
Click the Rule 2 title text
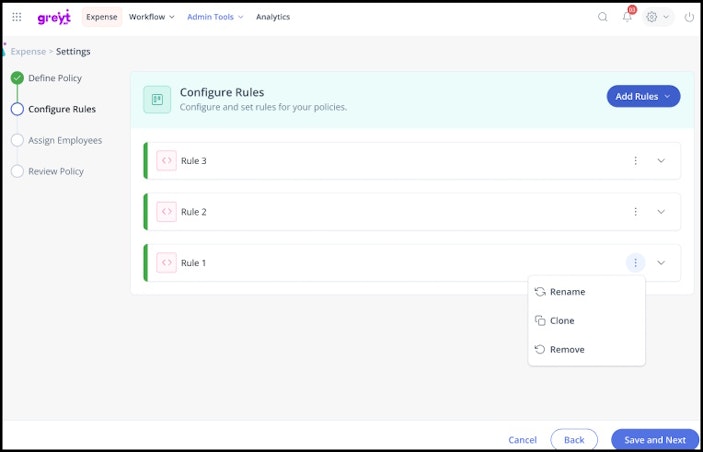194,212
